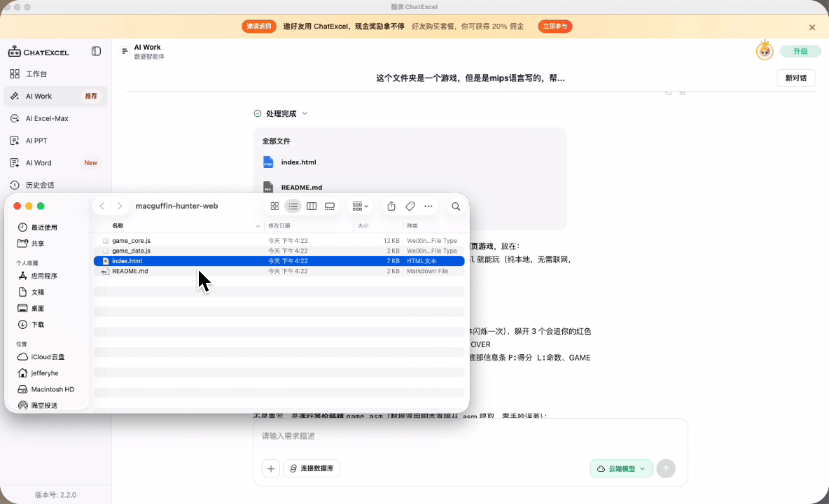Click the 升级 upgrade button
Screen dimensions: 829x504
pyautogui.click(x=800, y=51)
